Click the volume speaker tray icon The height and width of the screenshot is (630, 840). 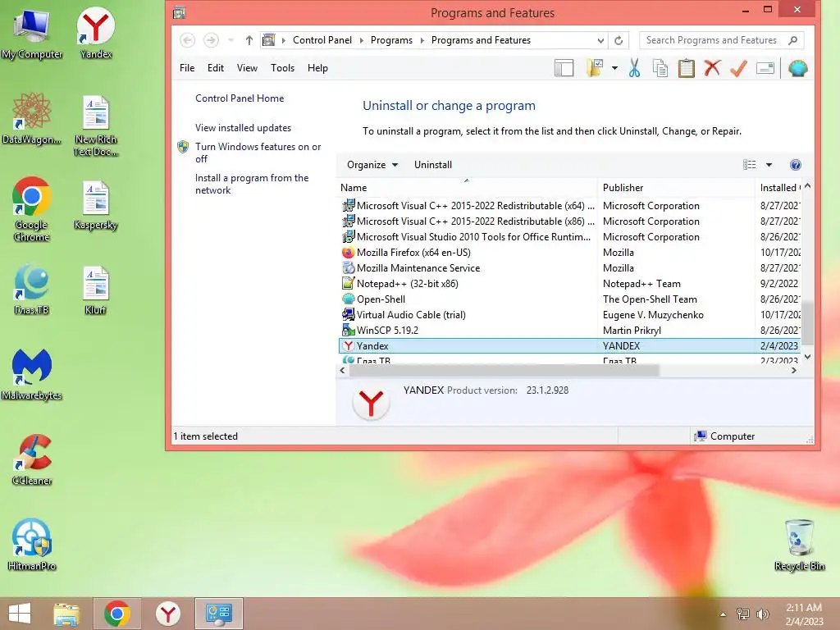point(762,614)
